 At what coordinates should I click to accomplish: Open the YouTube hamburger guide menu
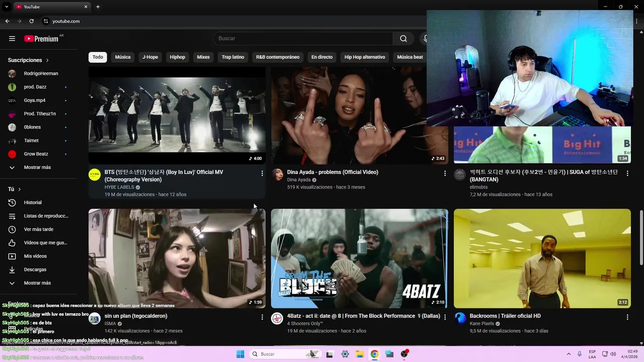pos(12,39)
